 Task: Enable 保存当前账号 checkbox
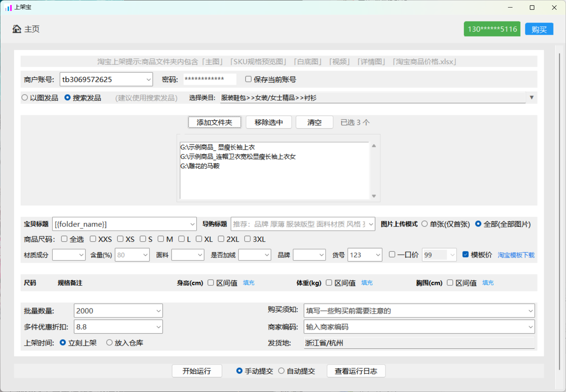coord(248,79)
